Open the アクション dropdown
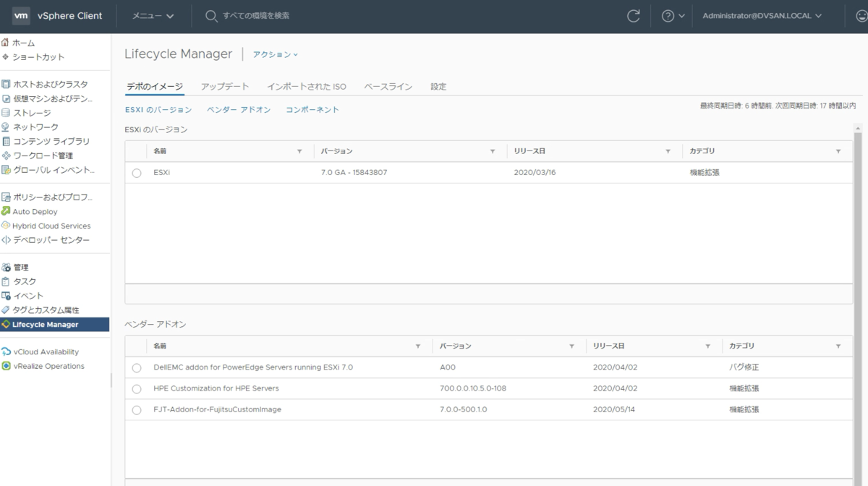Screen dimensions: 868x486 (275, 54)
